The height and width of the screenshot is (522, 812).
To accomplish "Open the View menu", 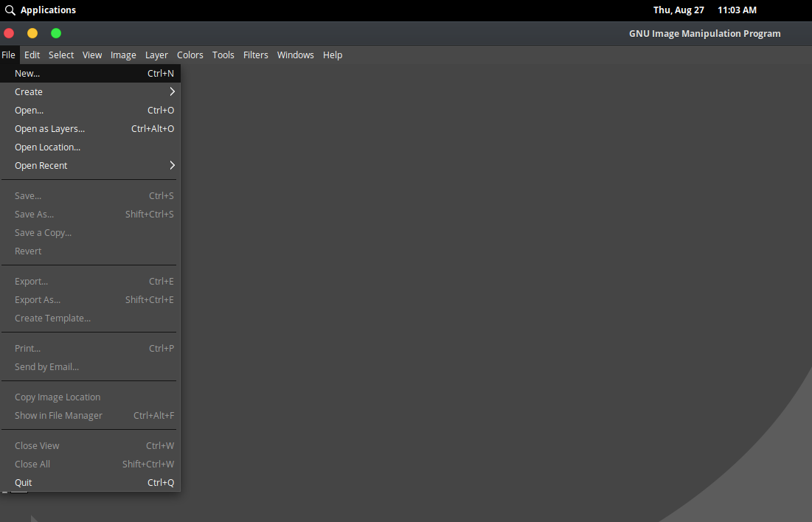I will pyautogui.click(x=92, y=55).
